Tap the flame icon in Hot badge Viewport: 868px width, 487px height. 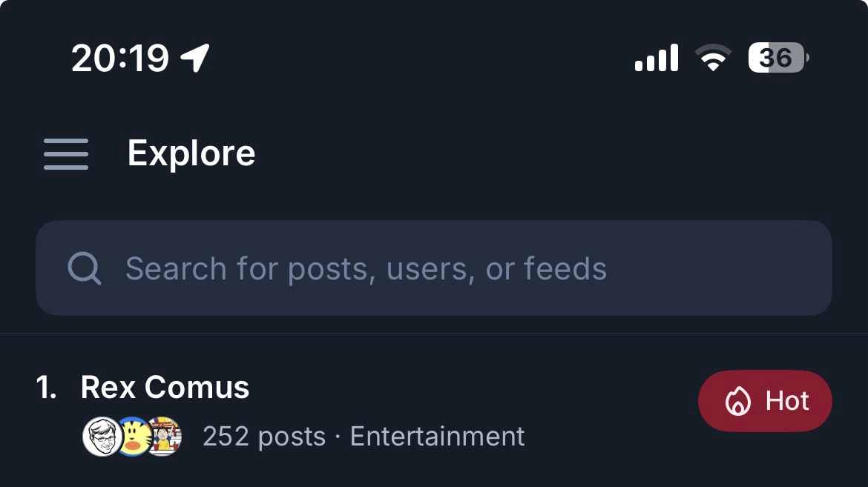[738, 401]
